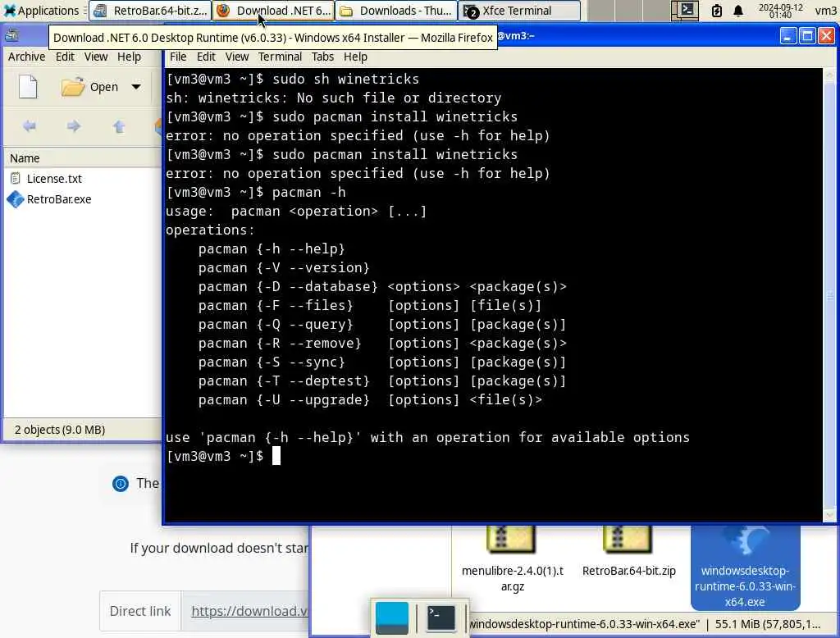The height and width of the screenshot is (638, 840).
Task: Open the vm3 user menu in the panel
Action: [825, 11]
